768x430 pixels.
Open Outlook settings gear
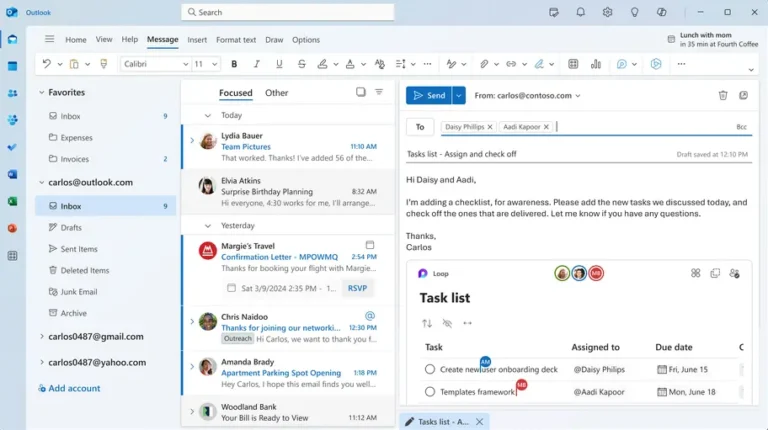[607, 12]
